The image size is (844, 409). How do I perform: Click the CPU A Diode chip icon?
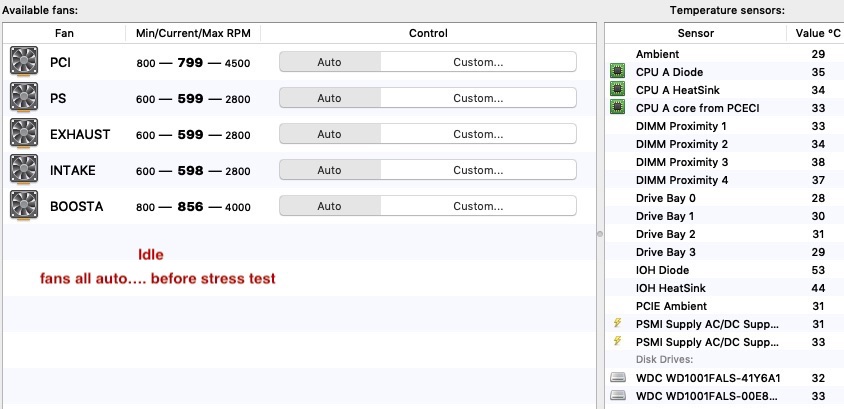tap(617, 72)
